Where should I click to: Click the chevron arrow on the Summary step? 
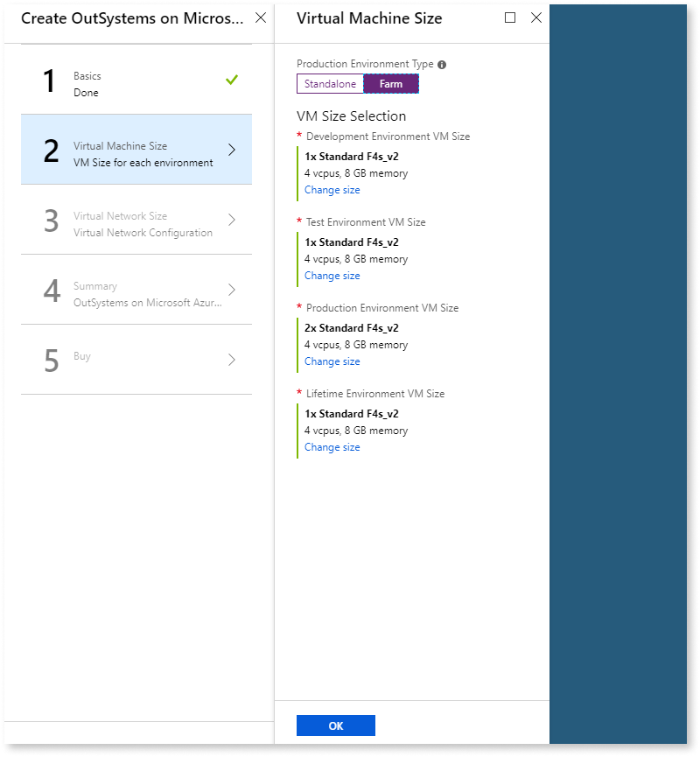coord(230,291)
